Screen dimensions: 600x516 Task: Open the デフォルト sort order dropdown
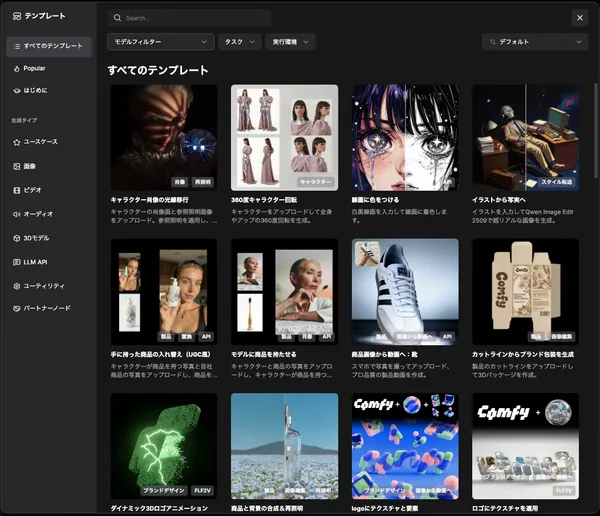[533, 42]
